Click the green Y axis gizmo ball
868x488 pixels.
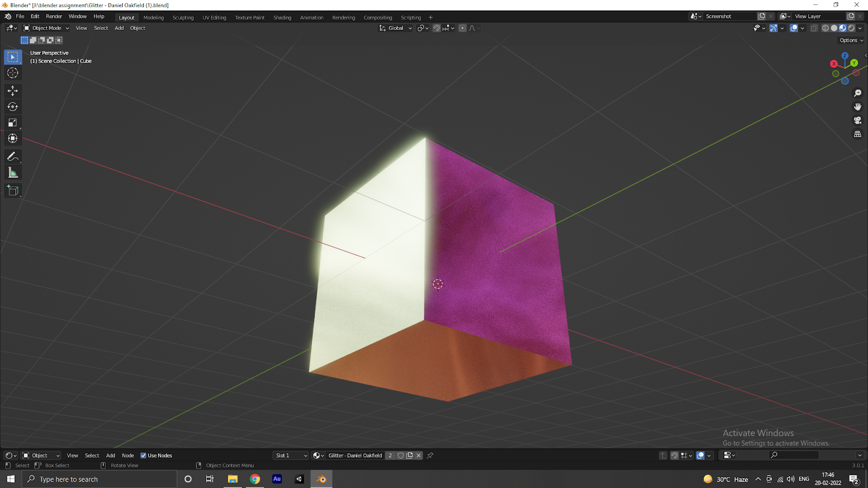click(x=854, y=63)
